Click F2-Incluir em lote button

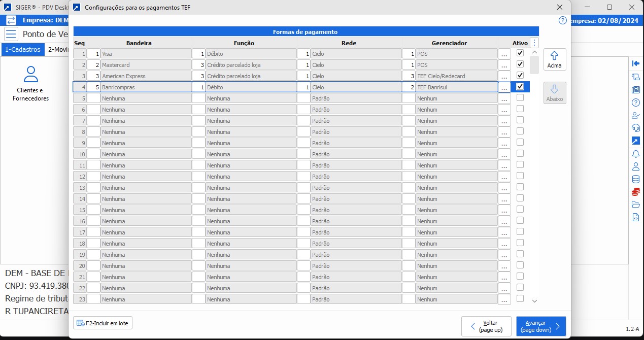click(x=103, y=323)
